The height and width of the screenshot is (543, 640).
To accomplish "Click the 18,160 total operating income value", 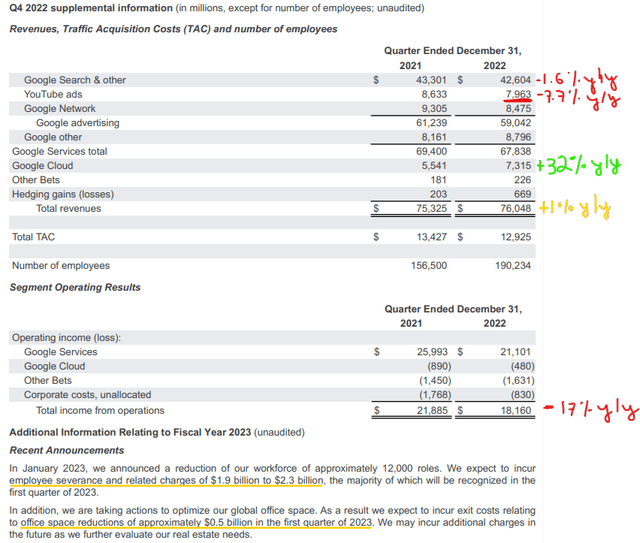I will click(x=516, y=411).
